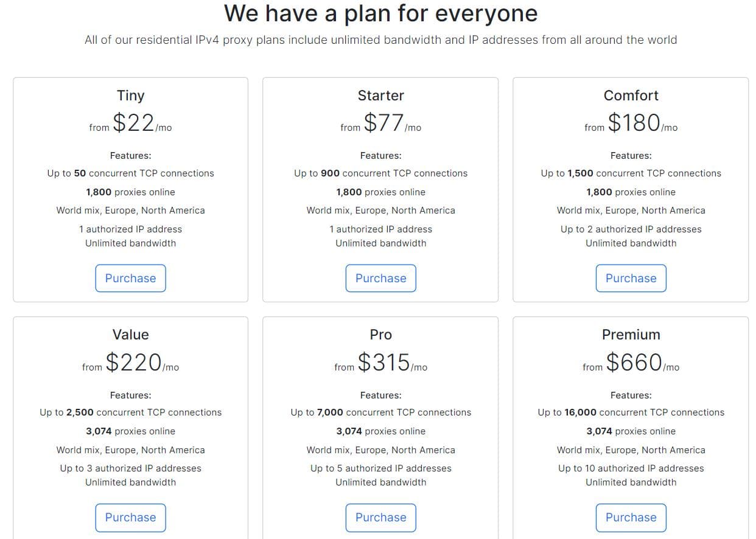Click Purchase button for the Tiny plan
Viewport: 756px width, 539px height.
130,278
